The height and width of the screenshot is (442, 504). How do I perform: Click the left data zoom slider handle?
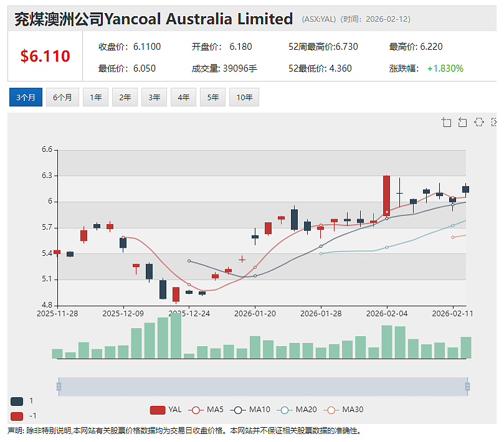59,387
